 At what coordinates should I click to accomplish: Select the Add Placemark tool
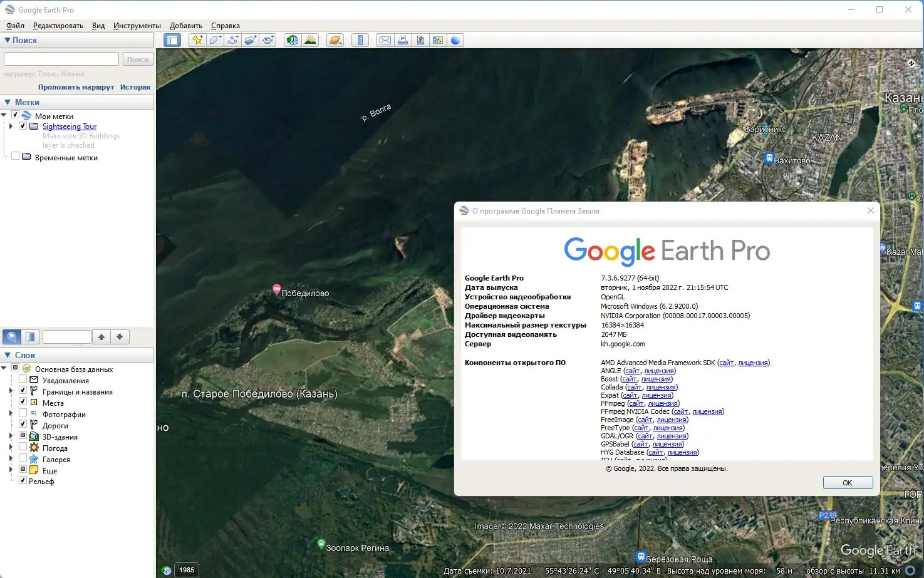coord(197,39)
